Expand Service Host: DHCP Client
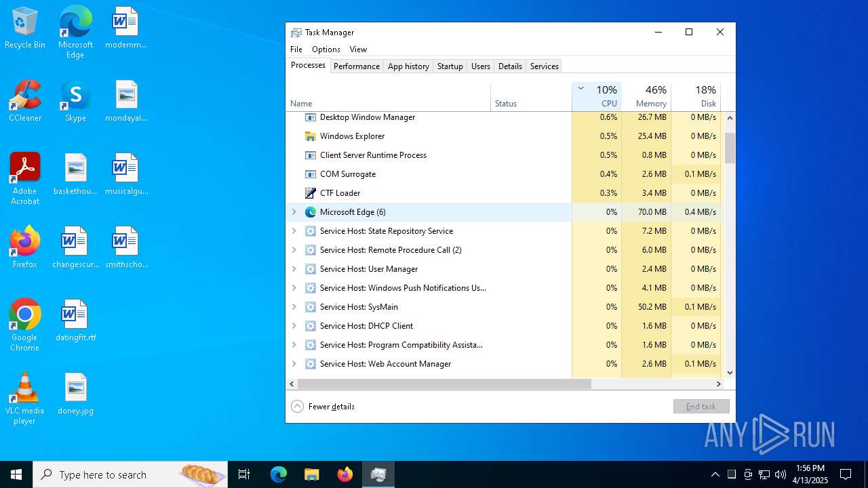868x488 pixels. coord(294,326)
